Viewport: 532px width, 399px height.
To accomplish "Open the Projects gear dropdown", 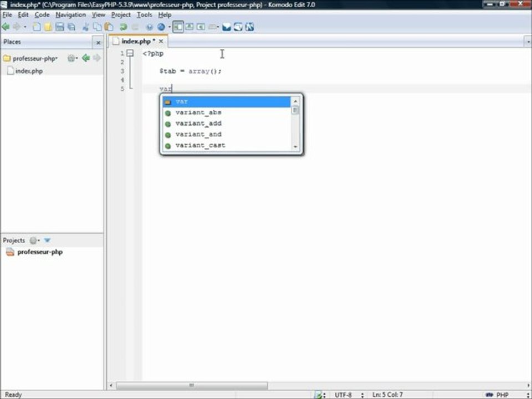I will coord(34,240).
